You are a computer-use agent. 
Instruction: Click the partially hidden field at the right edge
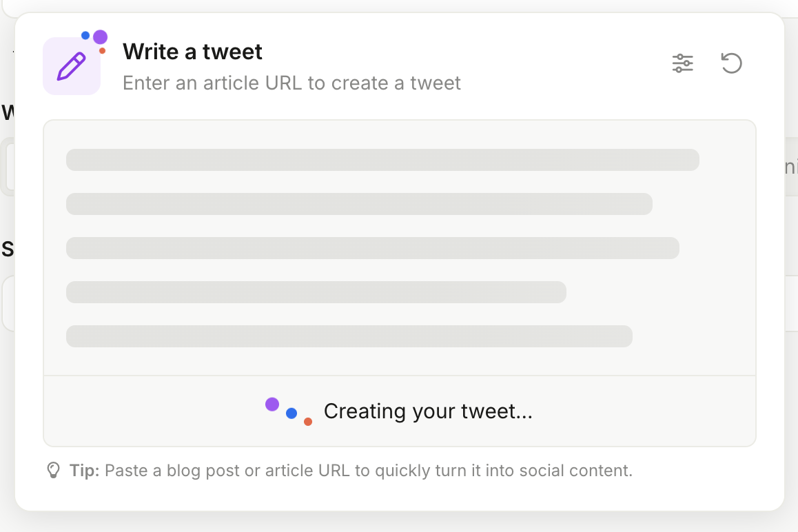point(791,167)
